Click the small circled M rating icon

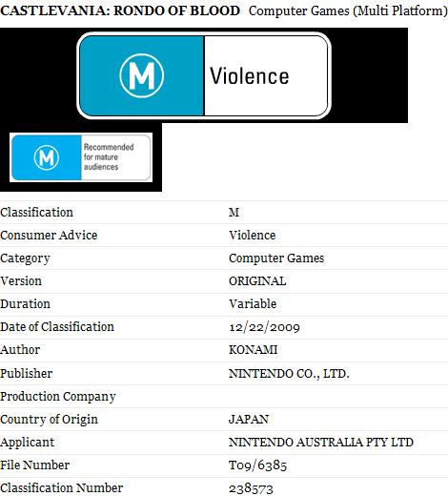click(47, 157)
